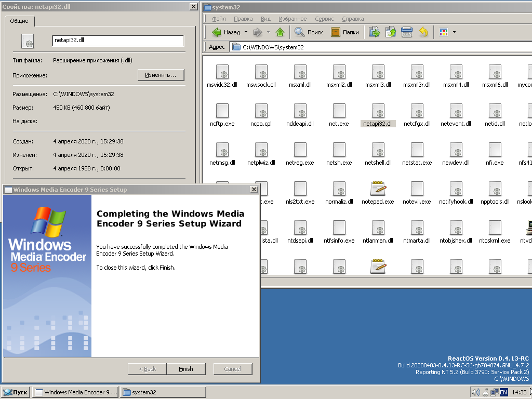Viewport: 532px width, 399px height.
Task: Open Поиск search in Explorer toolbar
Action: click(x=309, y=32)
